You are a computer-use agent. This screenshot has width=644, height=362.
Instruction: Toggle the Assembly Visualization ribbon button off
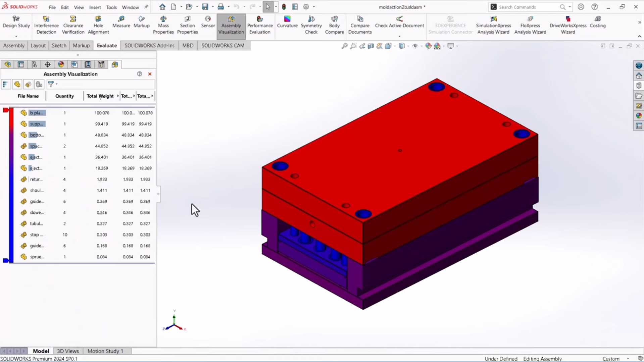coord(231,26)
